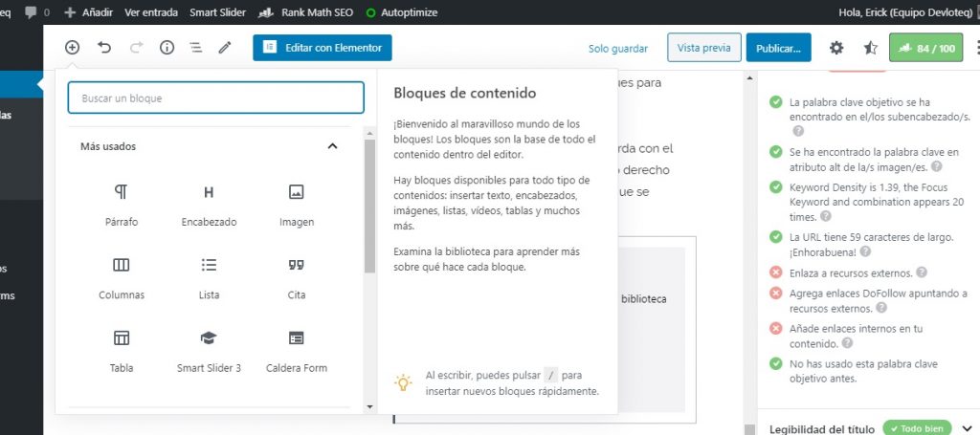
Task: Focus the Buscar un bloque search field
Action: coord(215,98)
